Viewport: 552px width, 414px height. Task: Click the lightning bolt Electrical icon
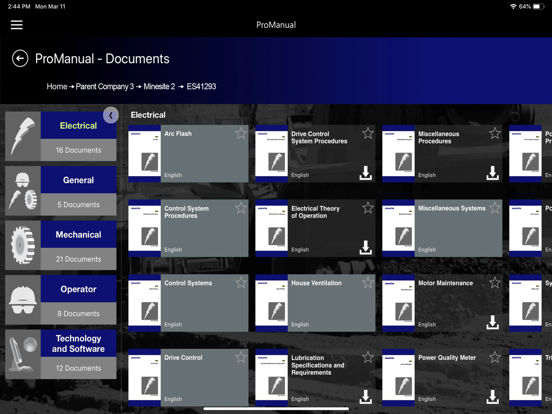pos(23,136)
